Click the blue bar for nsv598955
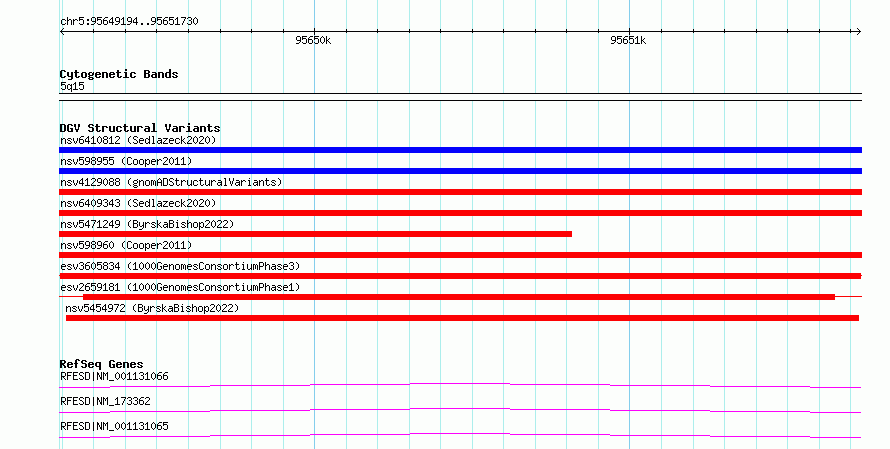Screen dimensions: 890x449 click(x=460, y=171)
